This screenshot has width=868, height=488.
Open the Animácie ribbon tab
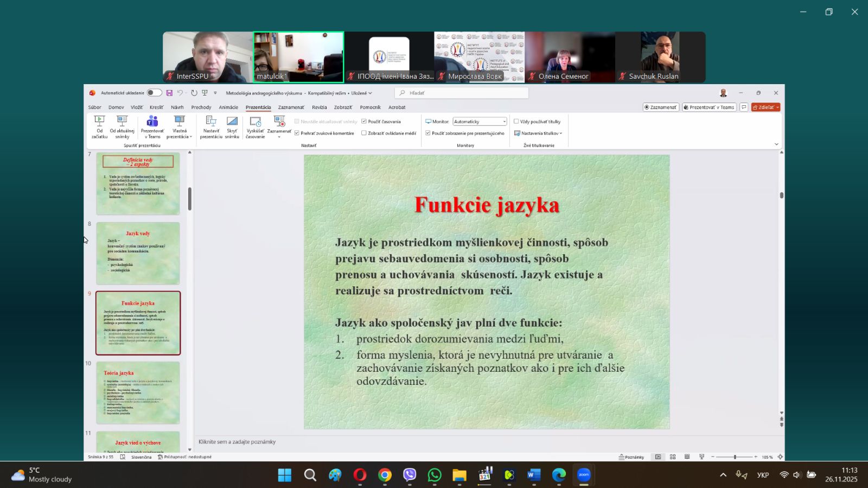(x=228, y=107)
